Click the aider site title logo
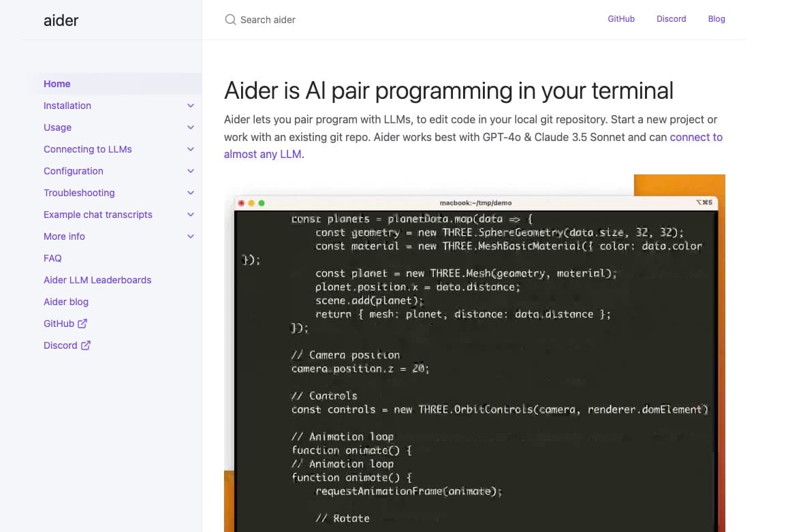Viewport: 788px width, 532px height. 61,20
